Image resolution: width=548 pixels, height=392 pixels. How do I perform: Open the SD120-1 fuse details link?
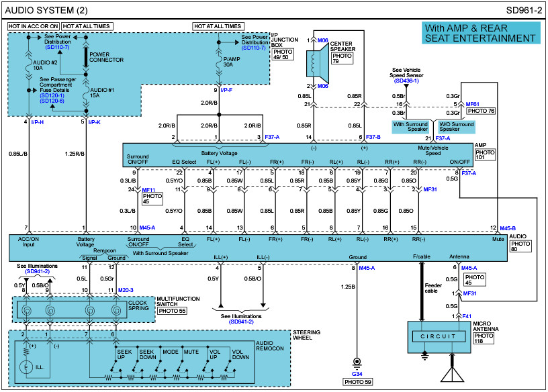tap(52, 95)
